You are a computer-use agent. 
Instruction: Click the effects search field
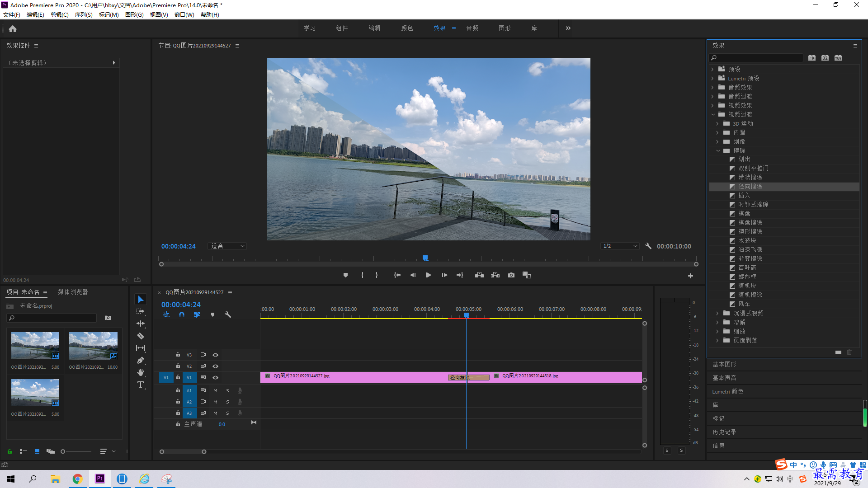tap(756, 58)
